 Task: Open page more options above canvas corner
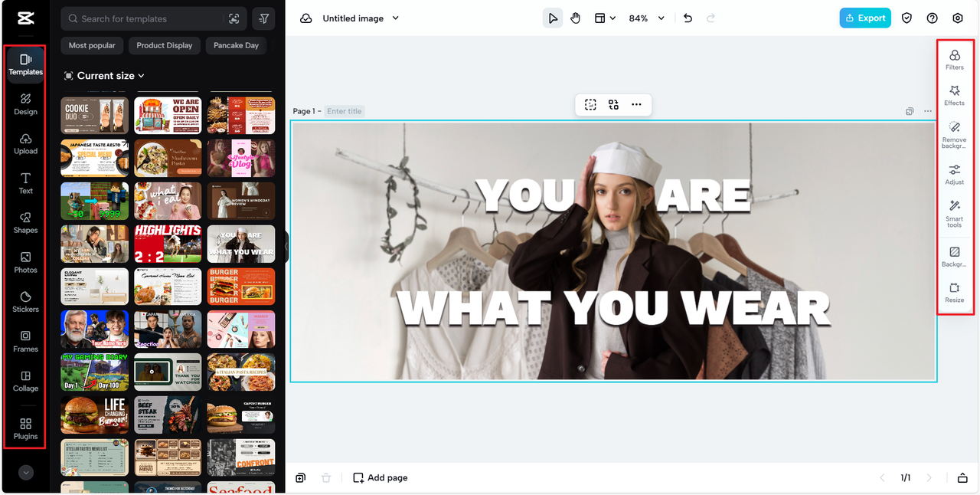pyautogui.click(x=928, y=111)
